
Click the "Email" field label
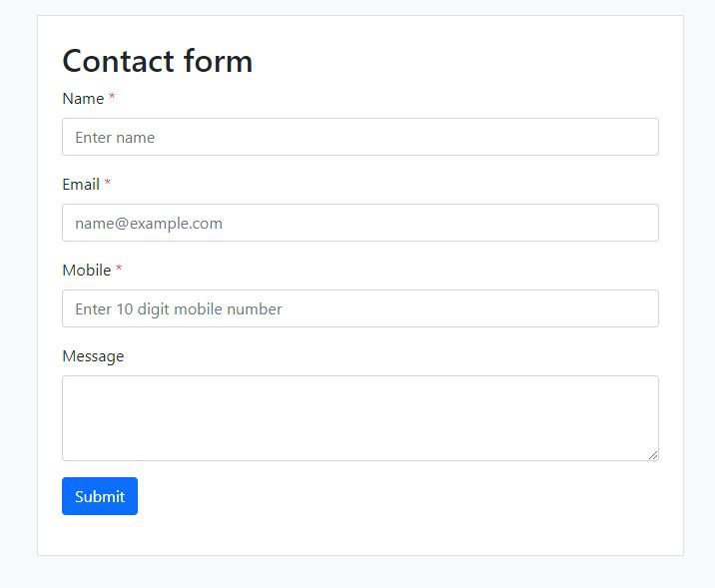81,185
